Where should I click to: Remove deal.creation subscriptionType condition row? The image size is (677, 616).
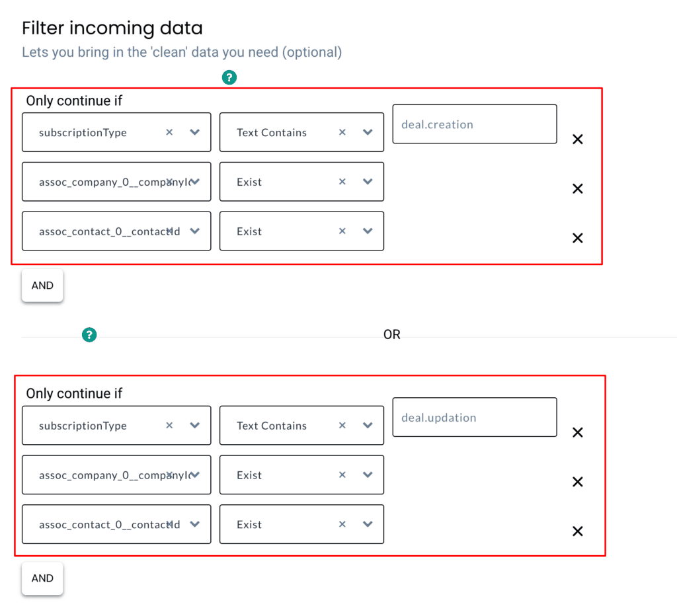578,139
